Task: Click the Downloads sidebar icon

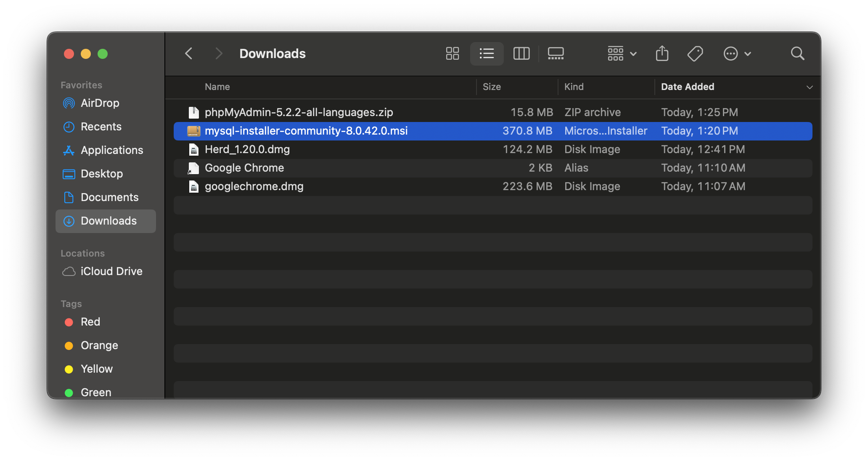Action: (x=69, y=221)
